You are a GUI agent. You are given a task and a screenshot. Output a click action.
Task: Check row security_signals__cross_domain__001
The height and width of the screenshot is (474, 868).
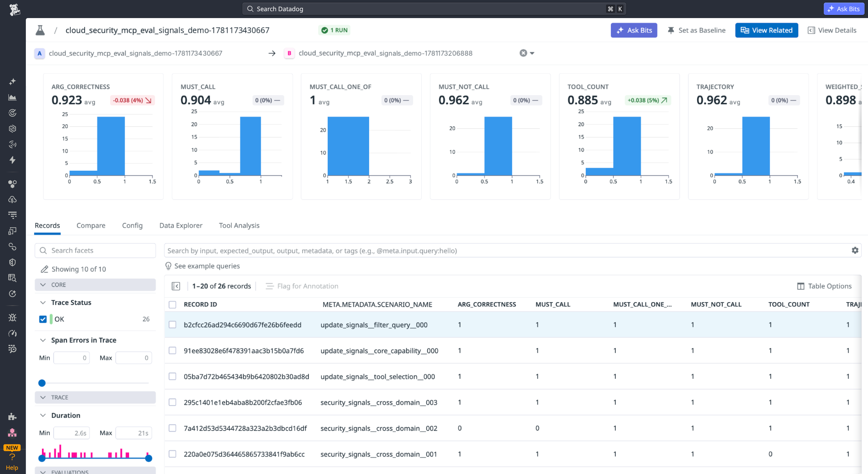coord(173,454)
